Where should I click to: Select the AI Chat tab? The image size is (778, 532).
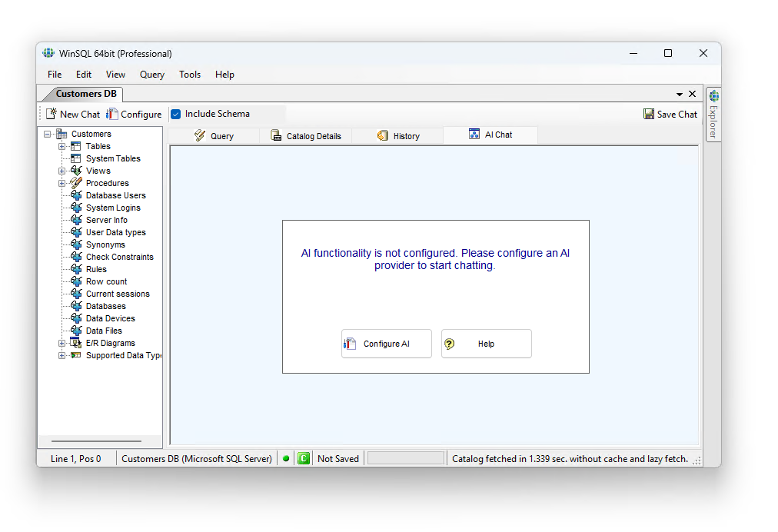point(490,135)
